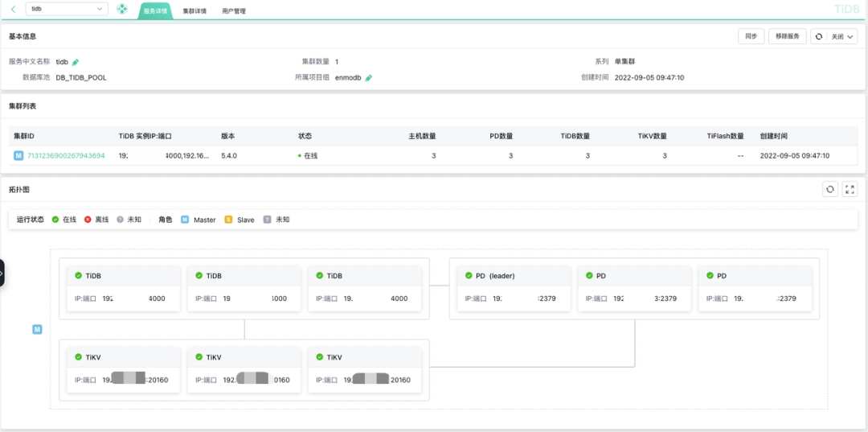Click the TiKV数量 column header
The width and height of the screenshot is (868, 432).
tap(652, 136)
